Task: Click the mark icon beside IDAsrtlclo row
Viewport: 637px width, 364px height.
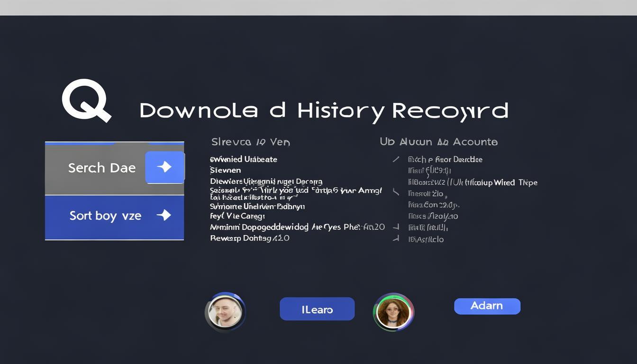Action: click(396, 239)
